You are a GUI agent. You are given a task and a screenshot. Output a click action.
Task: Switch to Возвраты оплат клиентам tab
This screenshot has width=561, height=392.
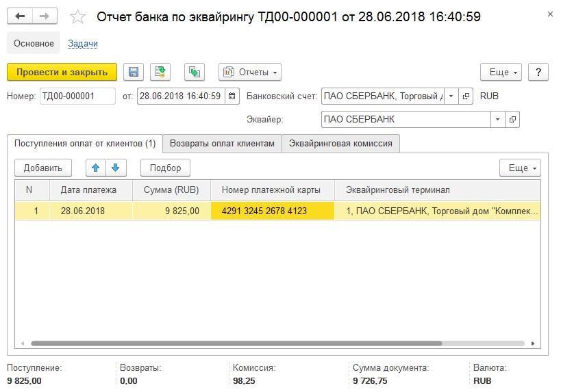click(x=222, y=144)
